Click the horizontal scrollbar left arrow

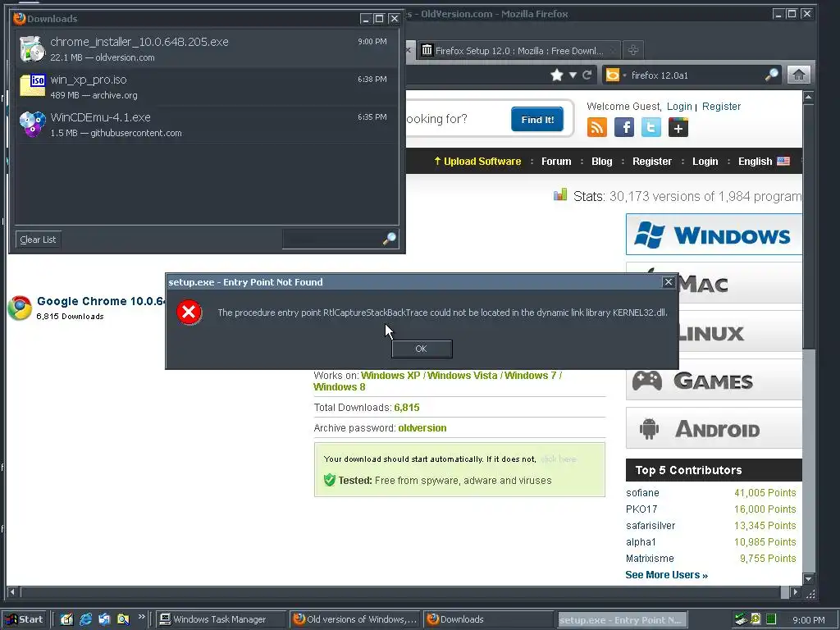12,592
